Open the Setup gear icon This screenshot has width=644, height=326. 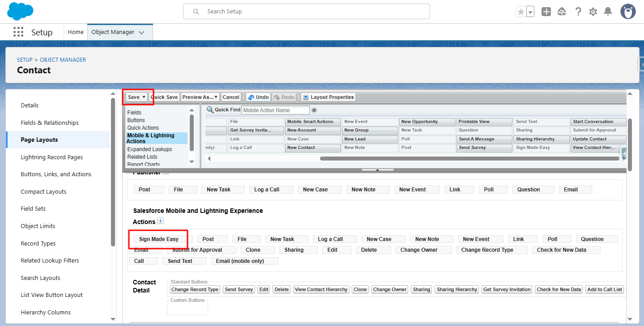(593, 12)
